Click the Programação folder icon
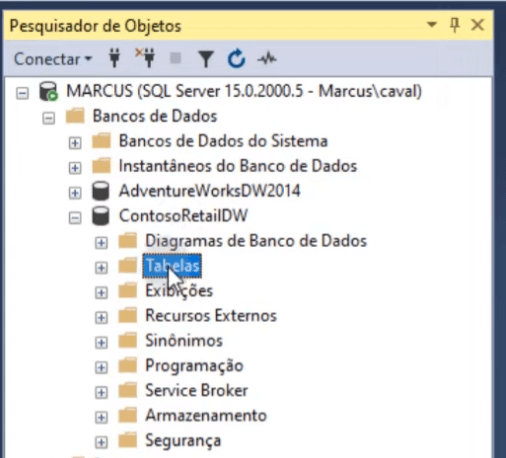The height and width of the screenshot is (458, 506). pyautogui.click(x=128, y=366)
